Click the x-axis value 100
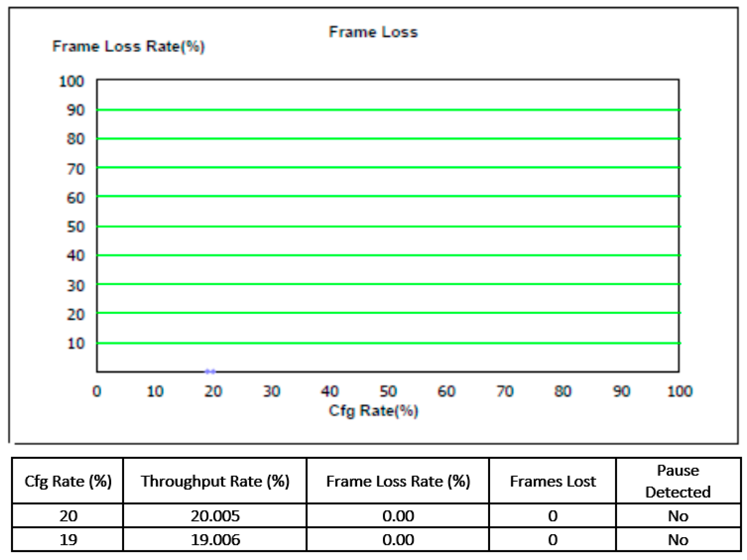This screenshot has height=560, width=747. pyautogui.click(x=680, y=392)
